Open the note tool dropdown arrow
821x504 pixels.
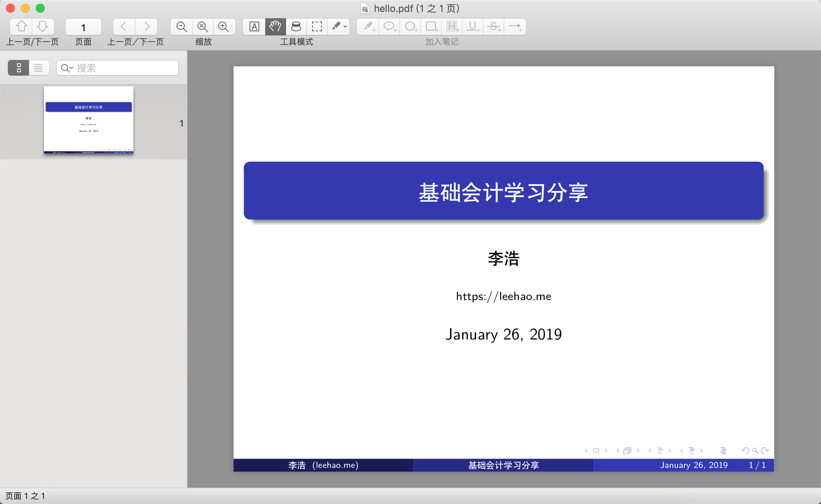click(345, 26)
